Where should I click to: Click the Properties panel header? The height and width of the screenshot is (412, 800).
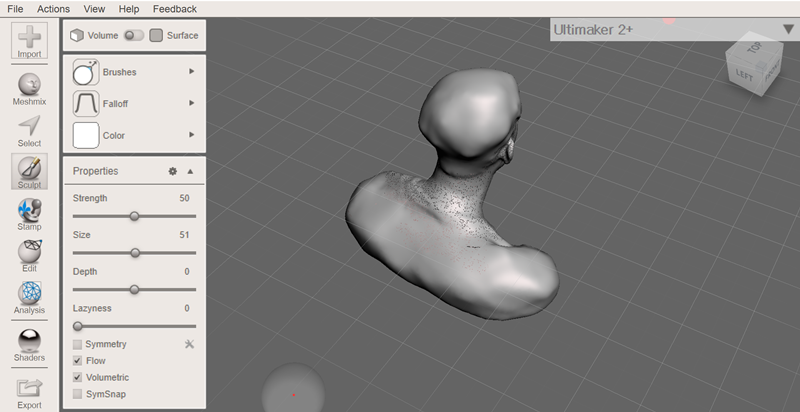click(134, 171)
